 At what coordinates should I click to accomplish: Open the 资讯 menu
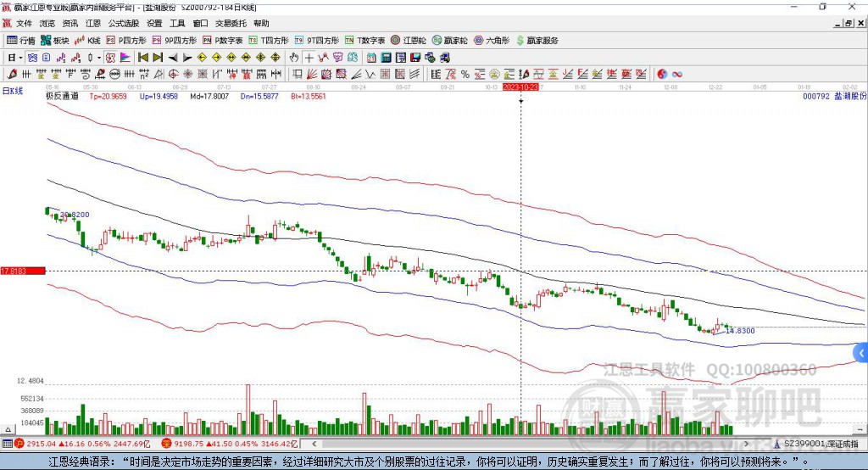click(x=70, y=23)
